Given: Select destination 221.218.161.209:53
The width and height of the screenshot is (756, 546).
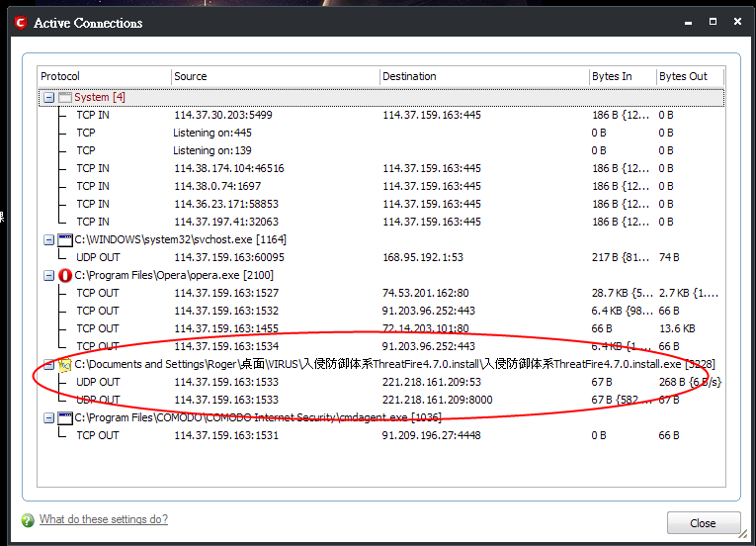Looking at the screenshot, I should 432,383.
